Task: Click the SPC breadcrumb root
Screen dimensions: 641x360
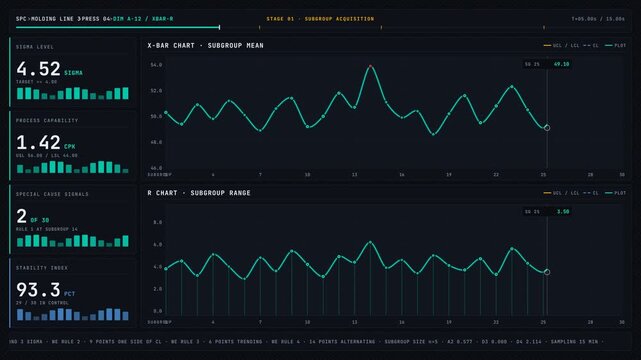Action: tap(20, 19)
